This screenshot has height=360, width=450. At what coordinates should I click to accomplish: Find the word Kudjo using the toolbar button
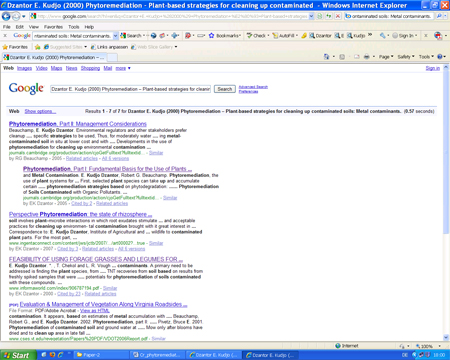tap(356, 36)
